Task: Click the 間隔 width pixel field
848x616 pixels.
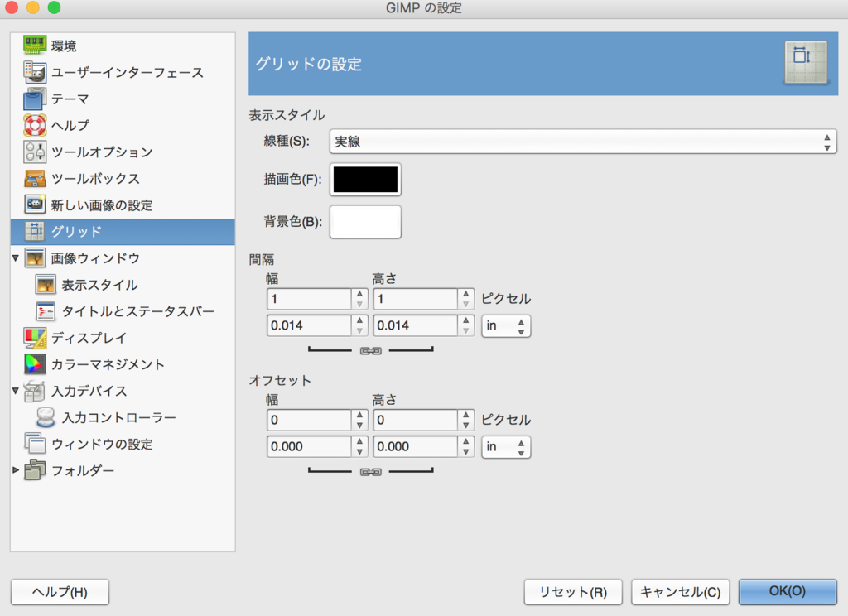Action: (310, 299)
